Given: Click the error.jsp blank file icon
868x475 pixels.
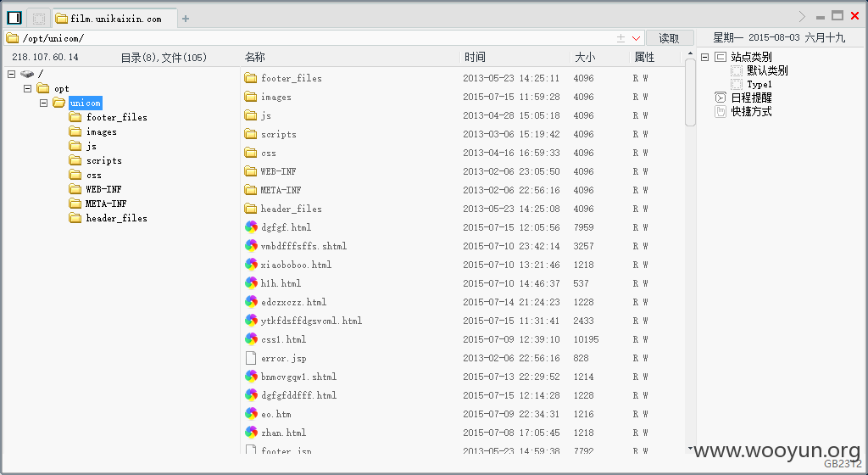Looking at the screenshot, I should point(251,358).
